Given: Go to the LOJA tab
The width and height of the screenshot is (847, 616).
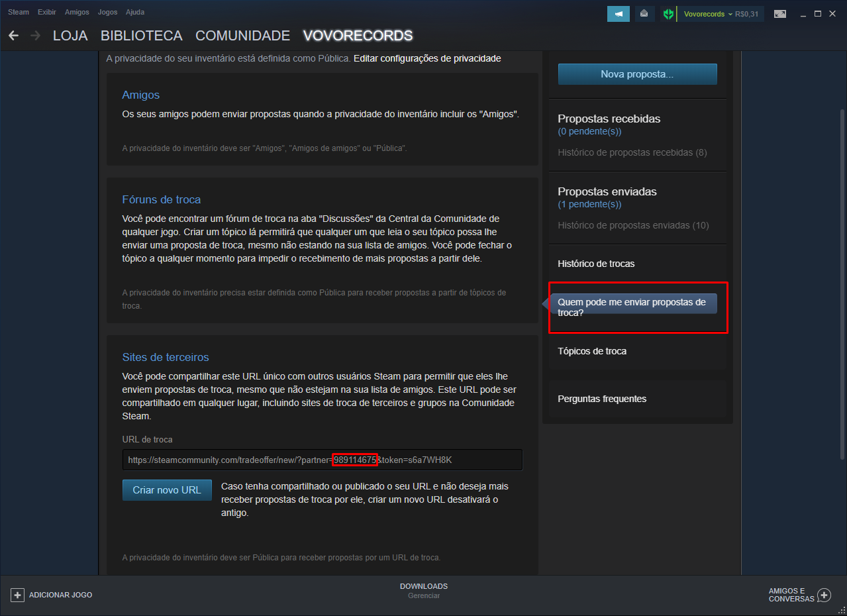Looking at the screenshot, I should click(x=70, y=36).
